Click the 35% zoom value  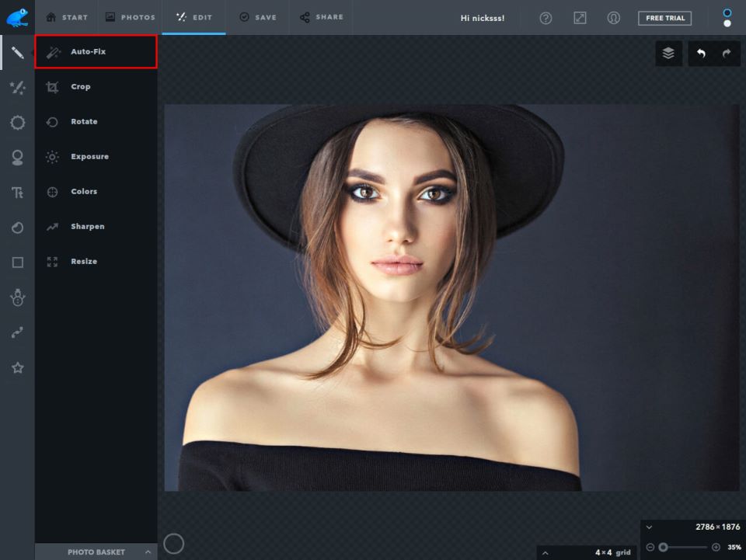click(734, 547)
